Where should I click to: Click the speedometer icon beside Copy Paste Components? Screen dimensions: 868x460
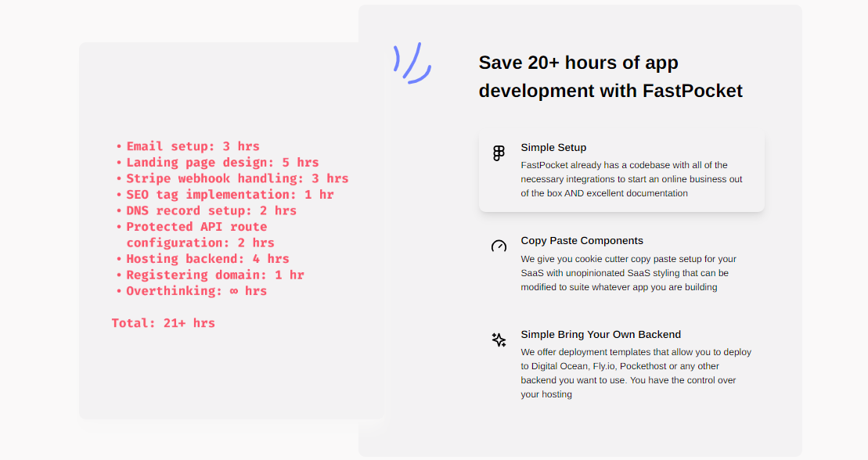499,246
